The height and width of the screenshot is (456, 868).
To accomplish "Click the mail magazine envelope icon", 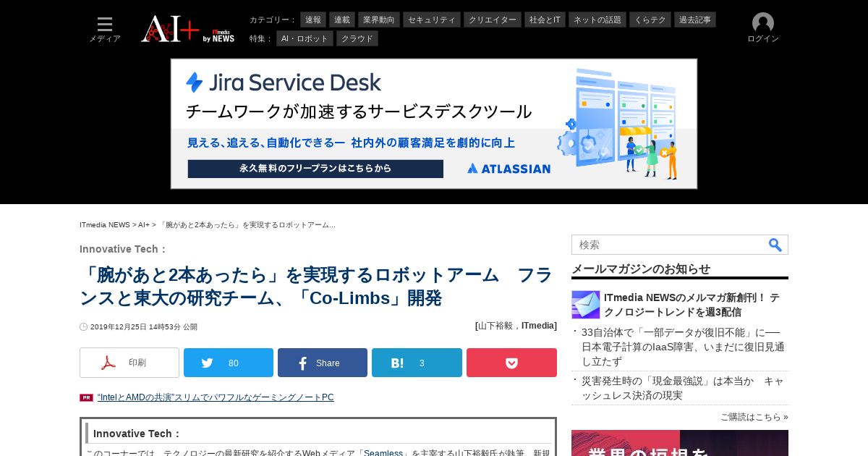I will [586, 305].
